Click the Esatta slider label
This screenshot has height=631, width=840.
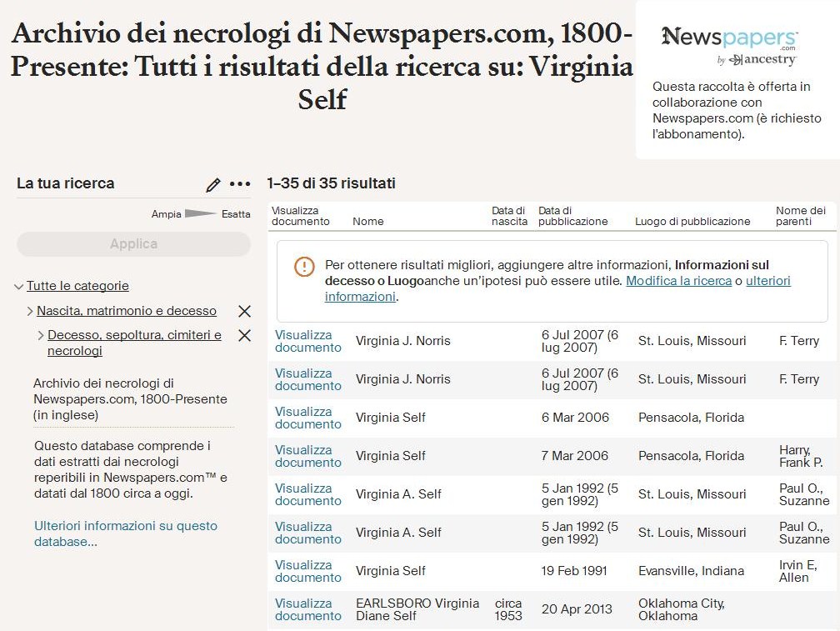[236, 214]
